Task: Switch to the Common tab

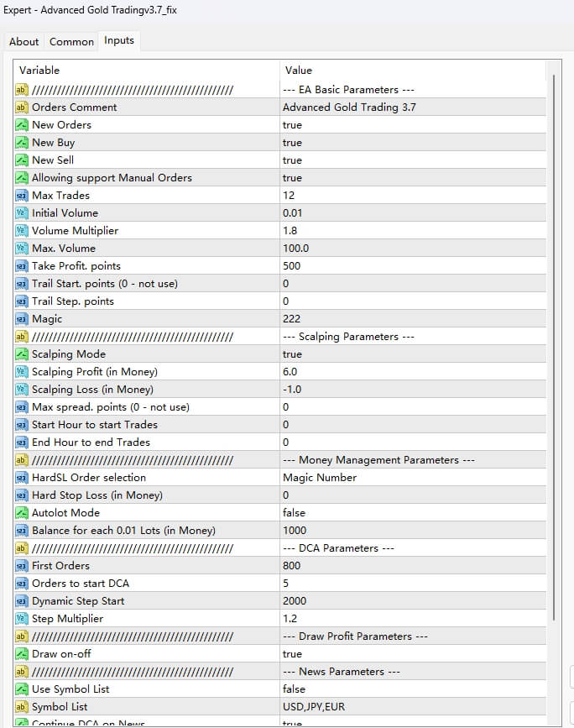Action: point(71,41)
